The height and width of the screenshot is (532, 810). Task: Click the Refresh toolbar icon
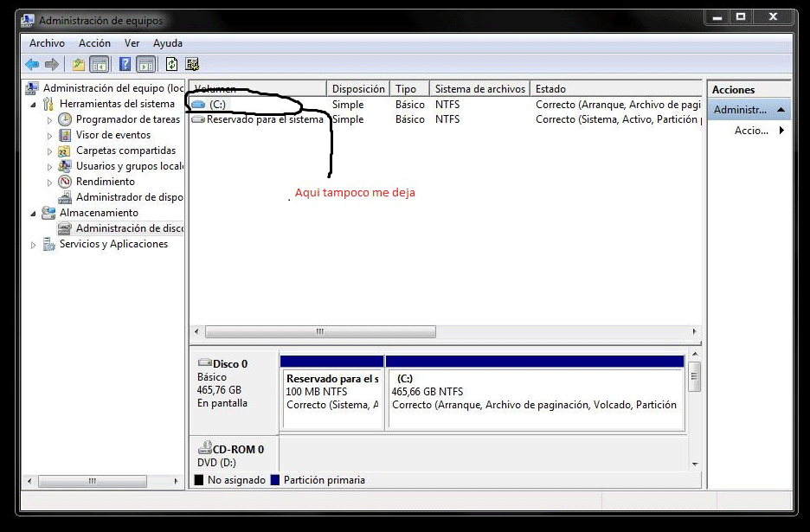click(x=171, y=64)
